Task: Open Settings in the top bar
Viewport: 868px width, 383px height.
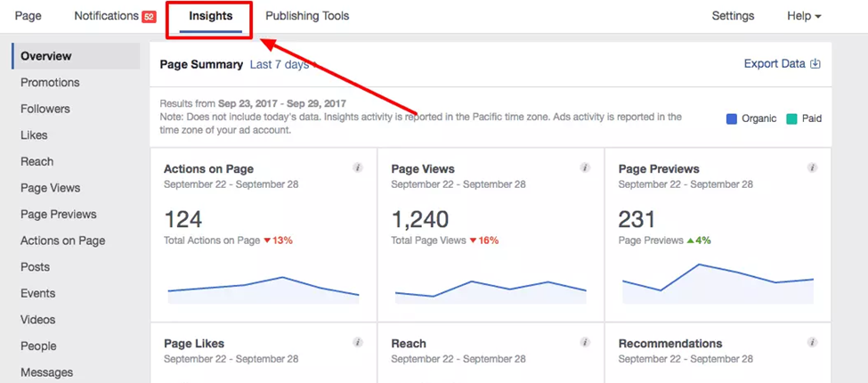Action: (x=733, y=16)
